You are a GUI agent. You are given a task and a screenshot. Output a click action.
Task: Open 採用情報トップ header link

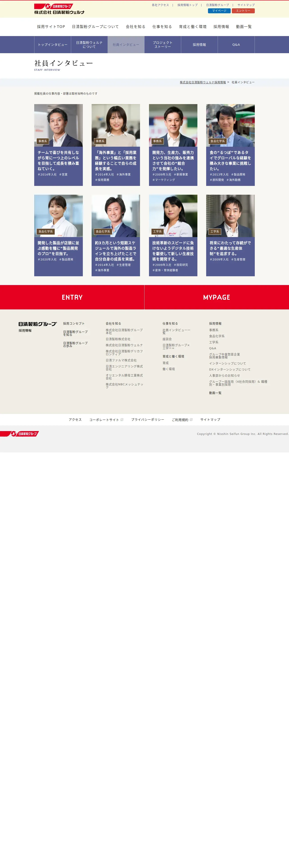tap(187, 5)
